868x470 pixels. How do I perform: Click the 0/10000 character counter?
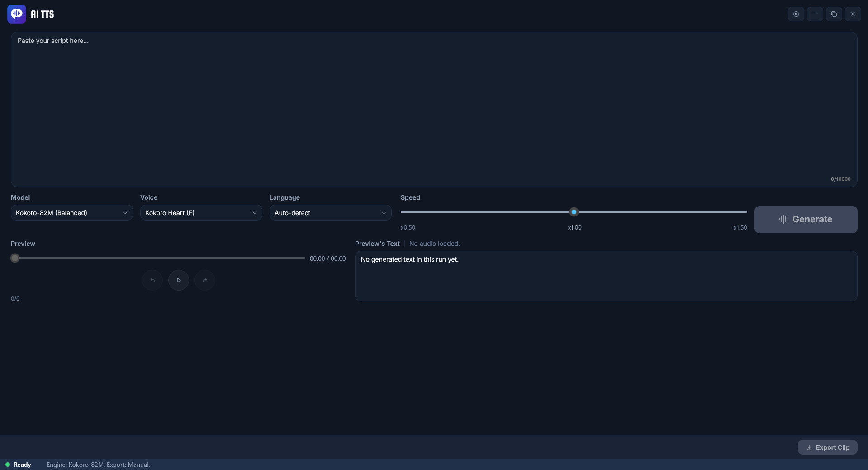click(841, 179)
